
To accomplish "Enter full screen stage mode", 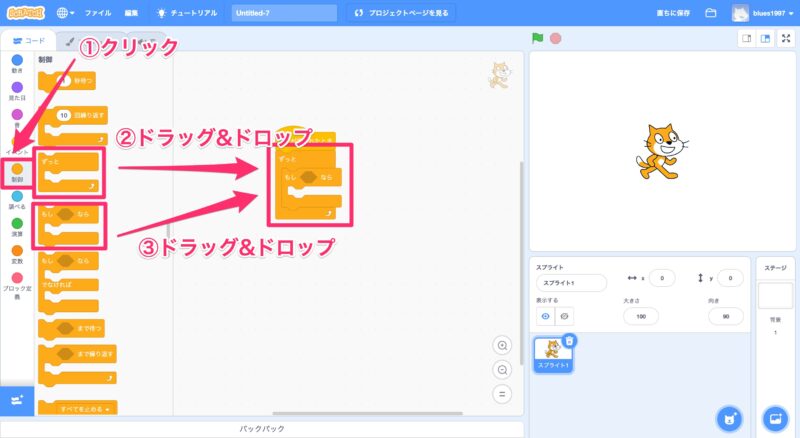I will click(x=785, y=39).
